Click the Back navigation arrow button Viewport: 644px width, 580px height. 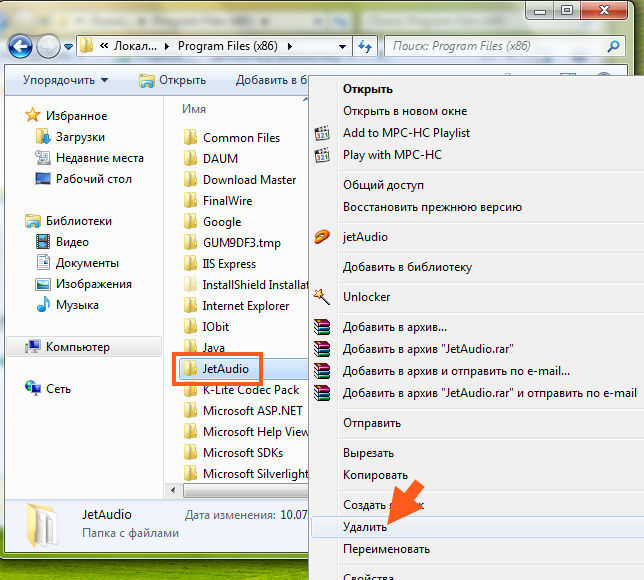(x=20, y=46)
